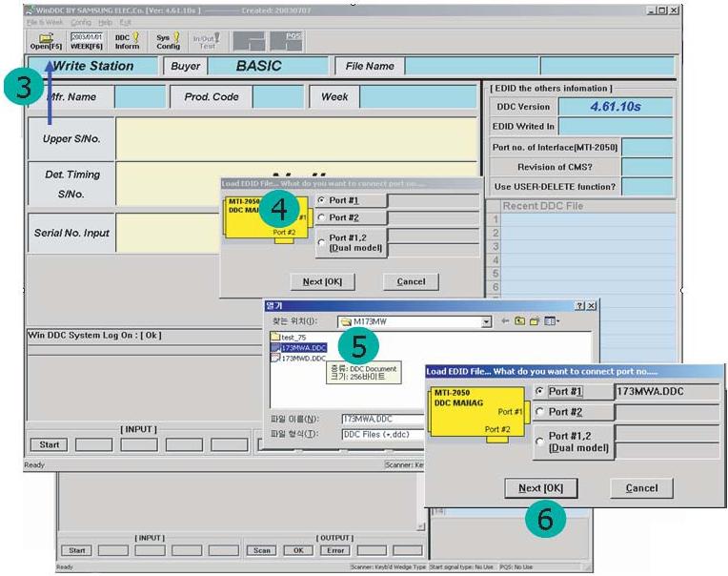Open the DDC Files (*.ddc) file type combo
The width and height of the screenshot is (728, 576).
click(383, 434)
